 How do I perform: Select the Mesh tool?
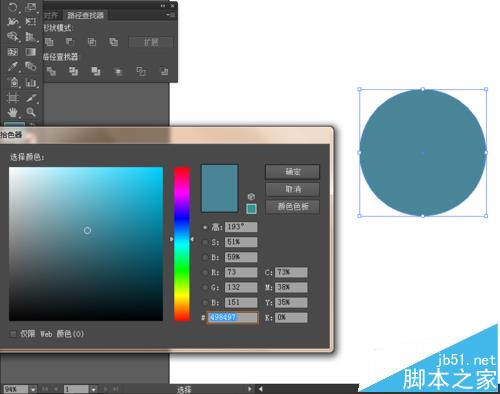tap(13, 52)
